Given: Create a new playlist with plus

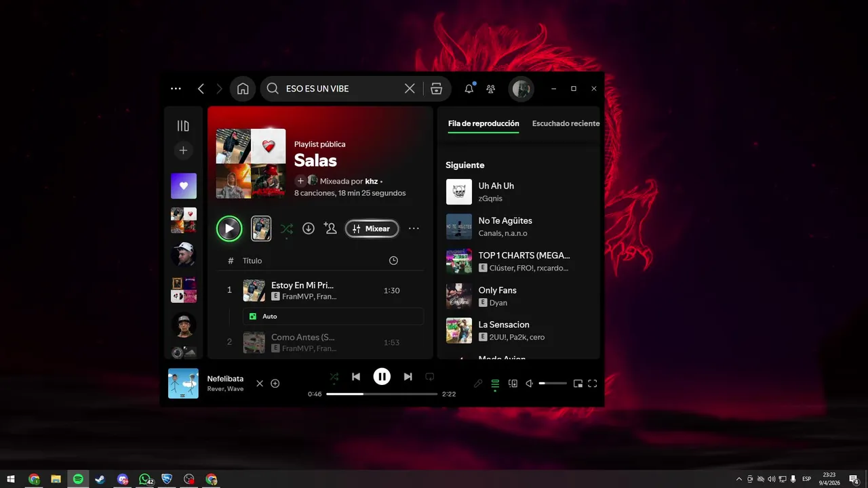Looking at the screenshot, I should (183, 150).
